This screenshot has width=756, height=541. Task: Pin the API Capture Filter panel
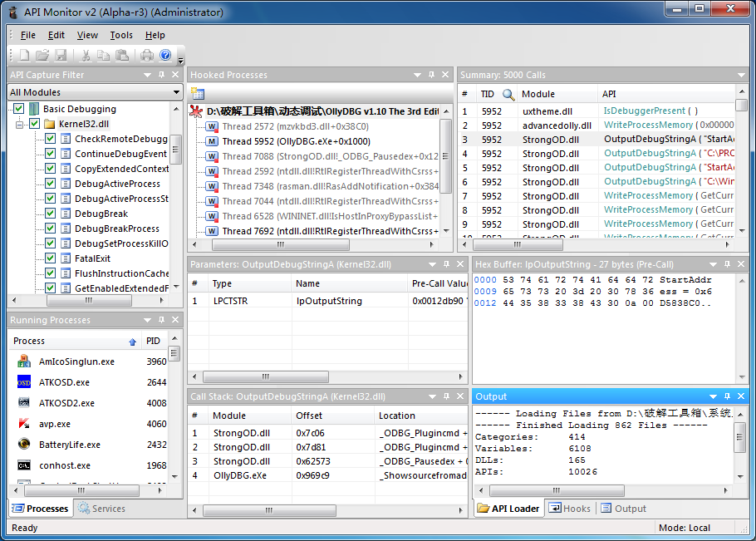(x=161, y=75)
